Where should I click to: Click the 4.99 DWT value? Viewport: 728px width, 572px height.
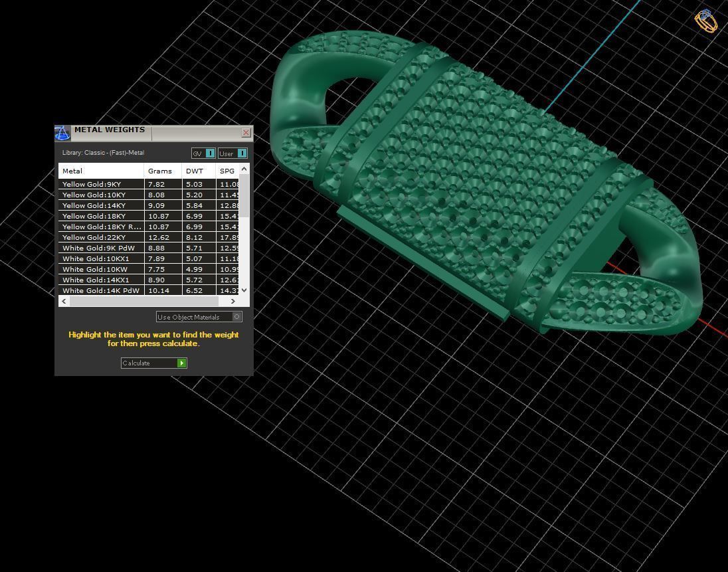194,270
